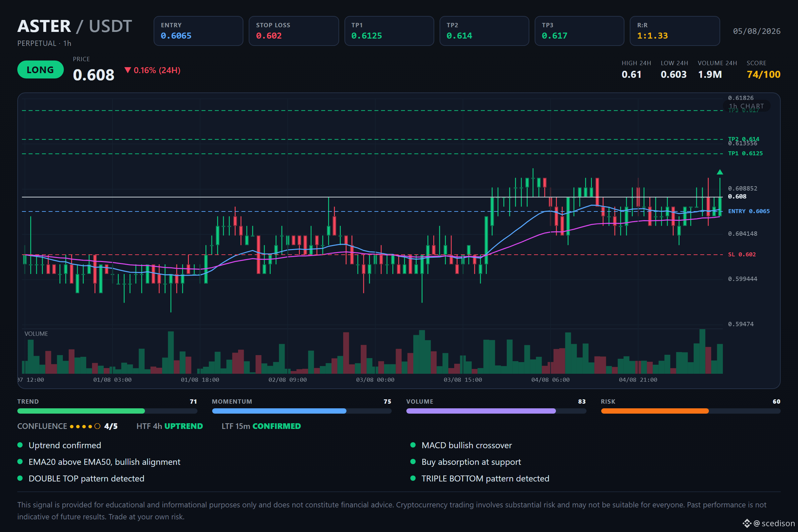Click the SCORE 74/100 value
Image resolution: width=798 pixels, height=532 pixels.
point(764,74)
